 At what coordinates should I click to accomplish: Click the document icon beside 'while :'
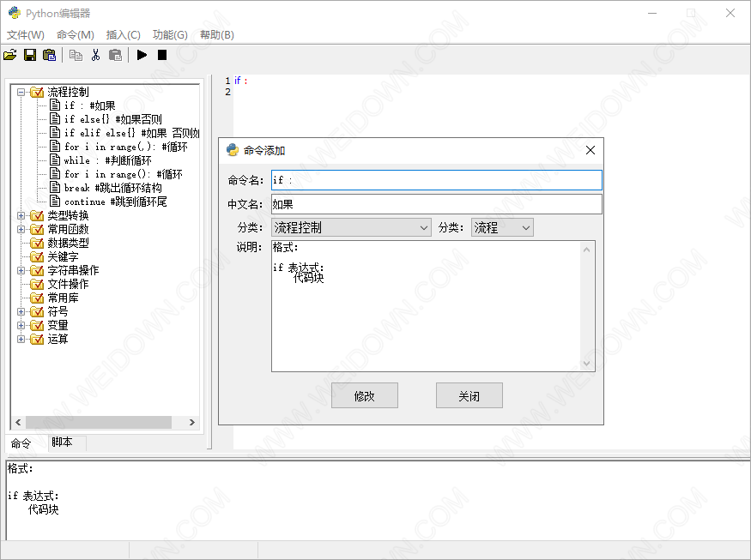click(x=55, y=160)
